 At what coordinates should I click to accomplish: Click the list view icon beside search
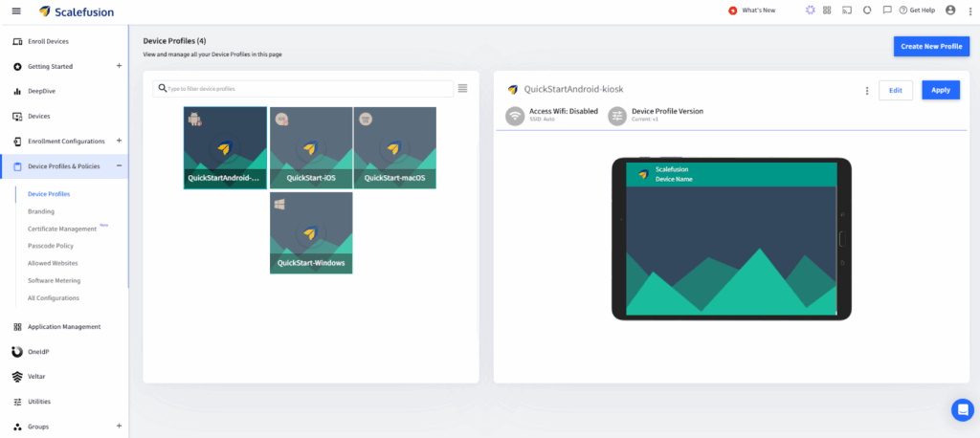tap(462, 88)
